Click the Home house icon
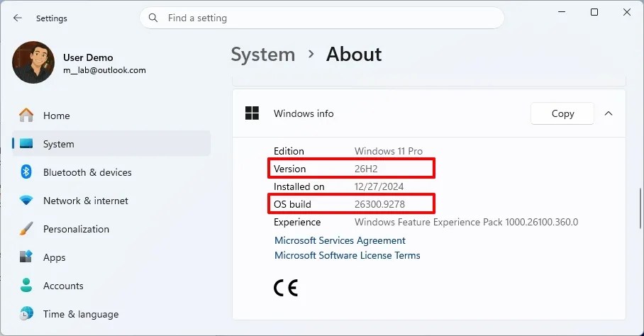 26,116
